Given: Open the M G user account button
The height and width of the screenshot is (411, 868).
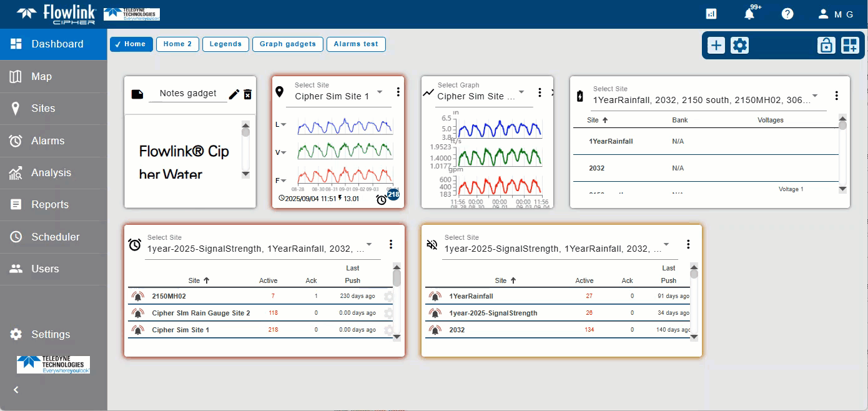Looking at the screenshot, I should (836, 14).
